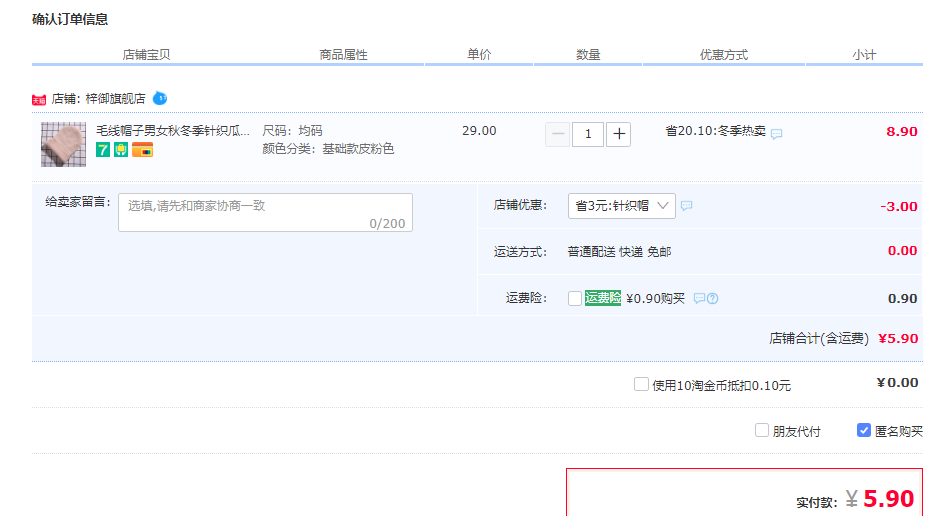
Task: Click the 实付款 ¥5.90 final amount
Action: click(856, 499)
